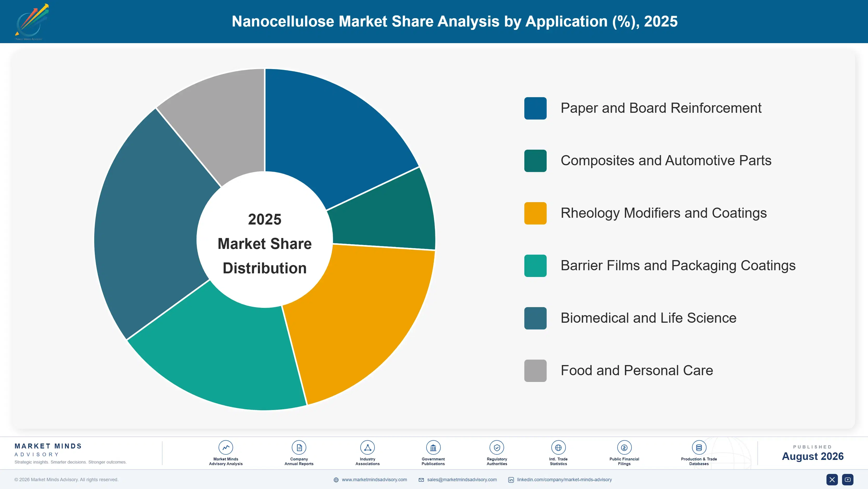Image resolution: width=868 pixels, height=489 pixels.
Task: Click the envelope icon beside sales email
Action: 421,480
